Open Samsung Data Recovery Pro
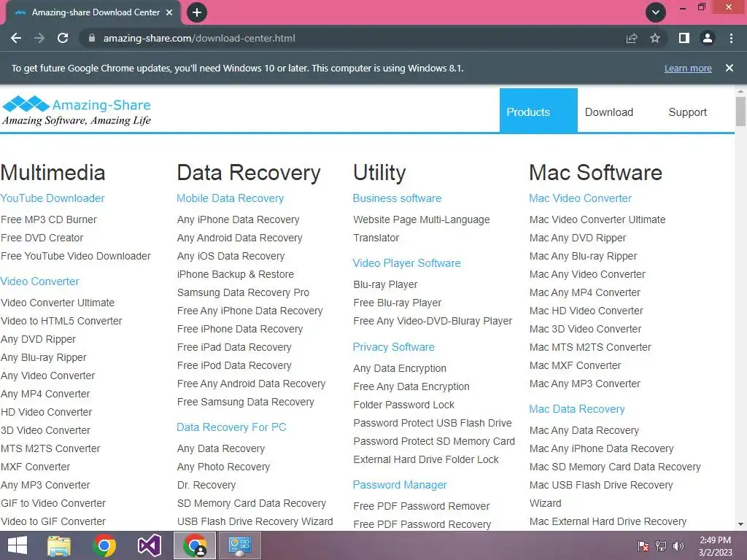Image resolution: width=747 pixels, height=560 pixels. (243, 292)
